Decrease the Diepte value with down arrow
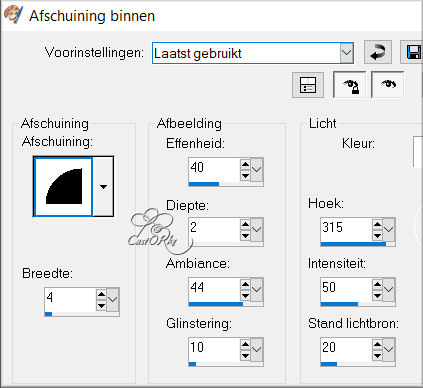This screenshot has height=388, width=423. (x=245, y=236)
